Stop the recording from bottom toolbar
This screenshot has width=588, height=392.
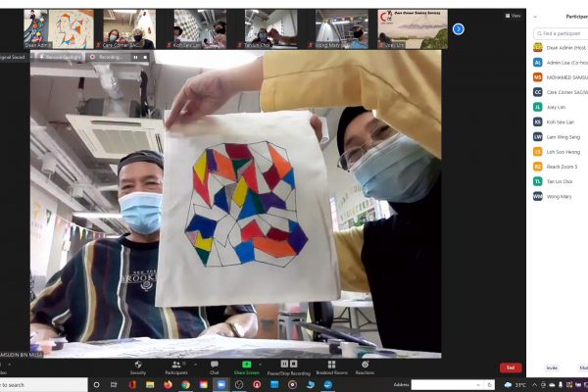(294, 364)
